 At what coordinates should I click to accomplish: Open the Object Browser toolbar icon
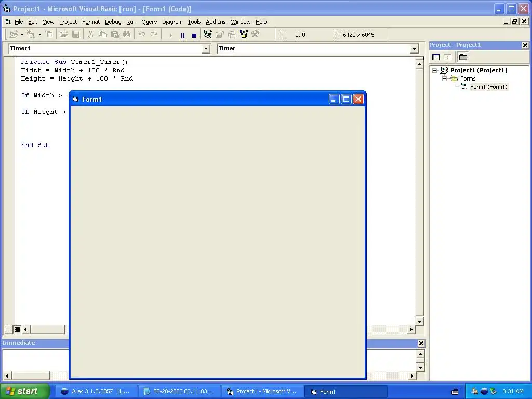click(x=244, y=35)
